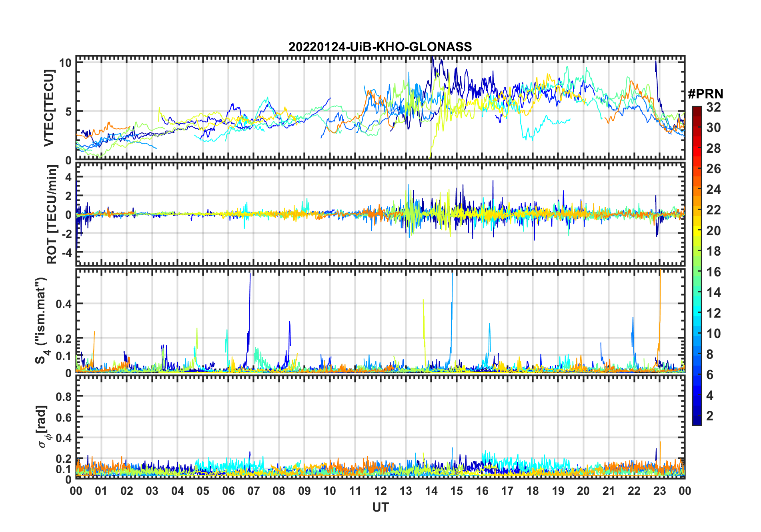Click x-axis hour label "09"
This screenshot has width=761, height=532.
(x=304, y=491)
